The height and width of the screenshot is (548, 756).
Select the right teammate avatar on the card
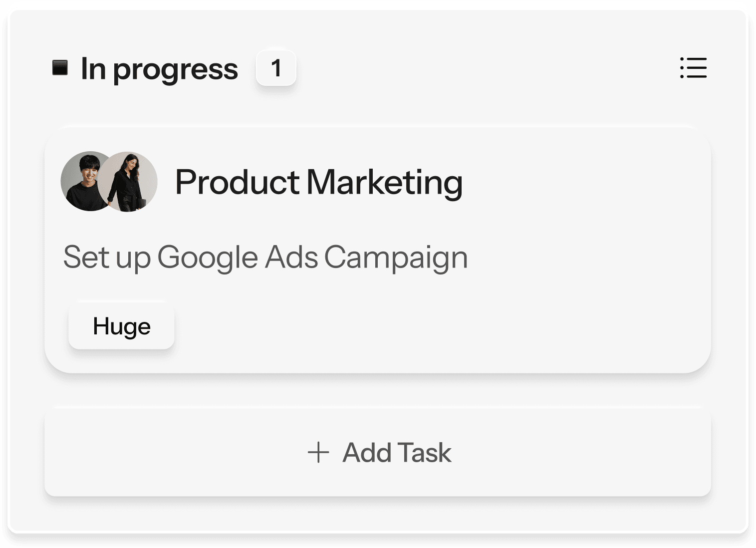131,181
